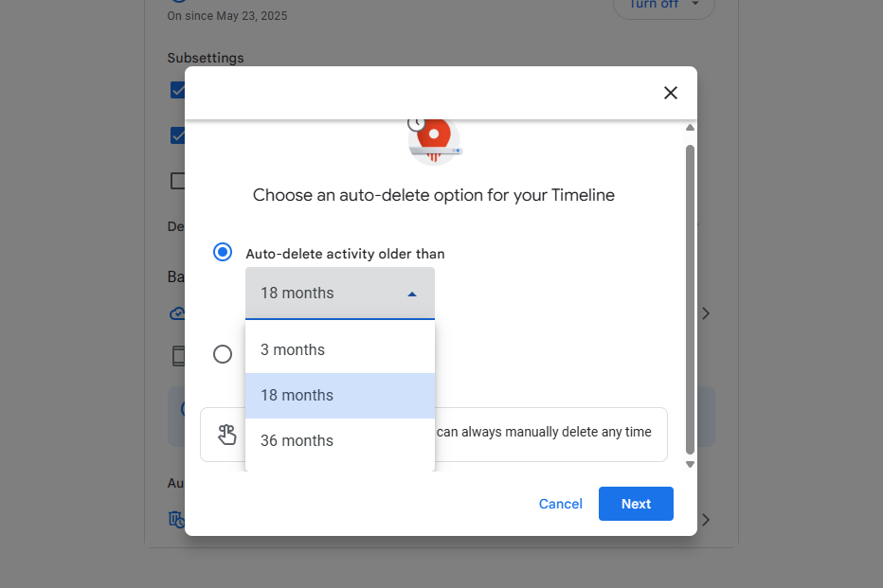The width and height of the screenshot is (883, 588).
Task: Open the 'Turn off' dropdown at top right
Action: coord(664,6)
